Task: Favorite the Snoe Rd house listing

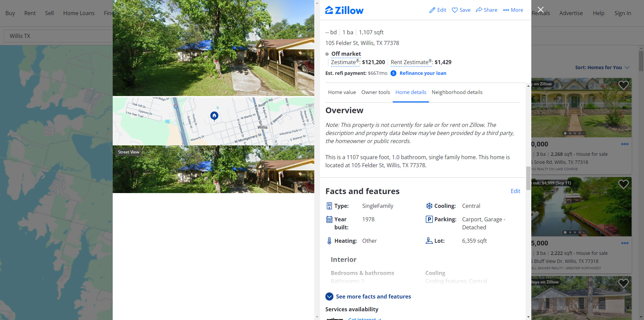Action: click(x=623, y=85)
